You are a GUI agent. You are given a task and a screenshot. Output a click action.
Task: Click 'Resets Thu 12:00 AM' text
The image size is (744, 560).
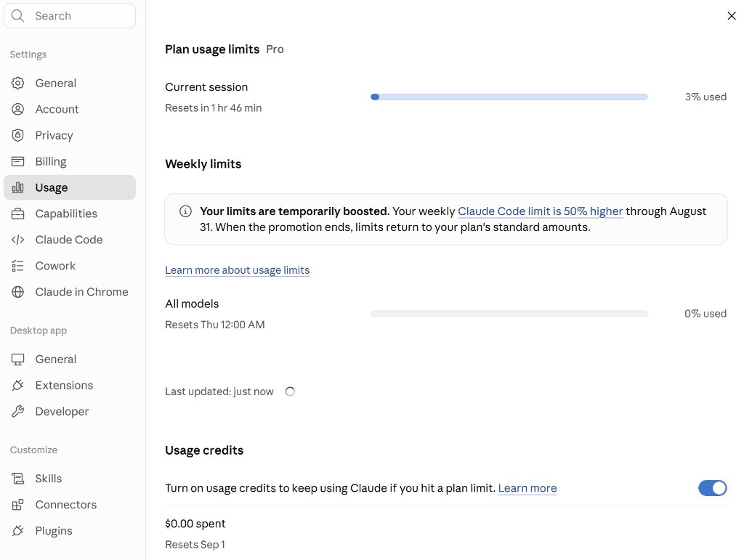215,325
